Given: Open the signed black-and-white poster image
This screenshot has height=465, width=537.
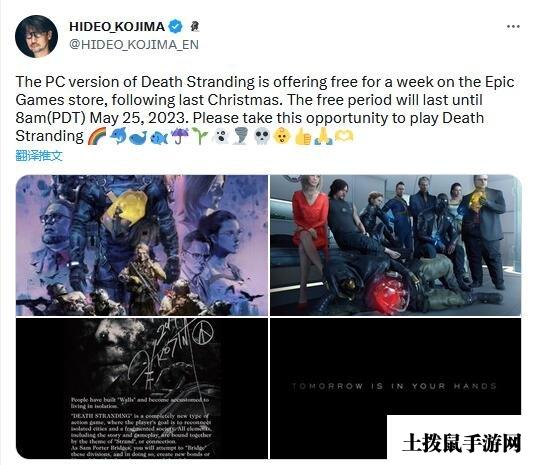Looking at the screenshot, I should click(x=142, y=388).
